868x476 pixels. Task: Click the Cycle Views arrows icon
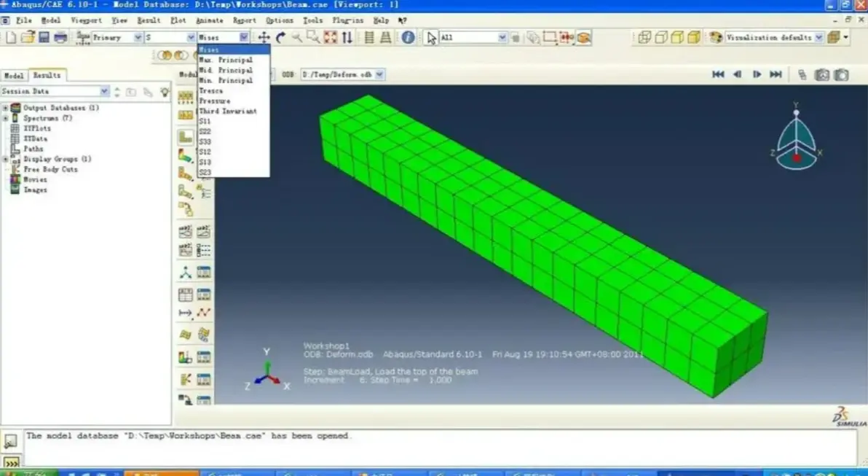coord(347,37)
